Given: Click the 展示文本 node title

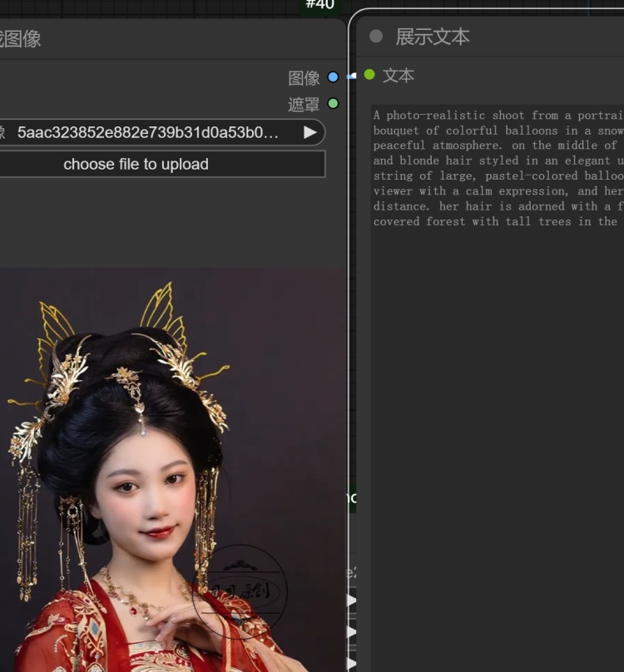Looking at the screenshot, I should 433,37.
